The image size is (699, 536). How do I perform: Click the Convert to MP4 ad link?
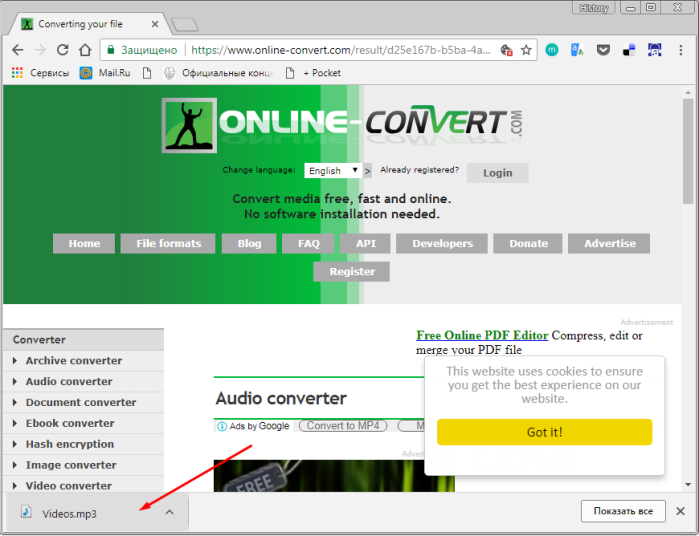[x=343, y=426]
